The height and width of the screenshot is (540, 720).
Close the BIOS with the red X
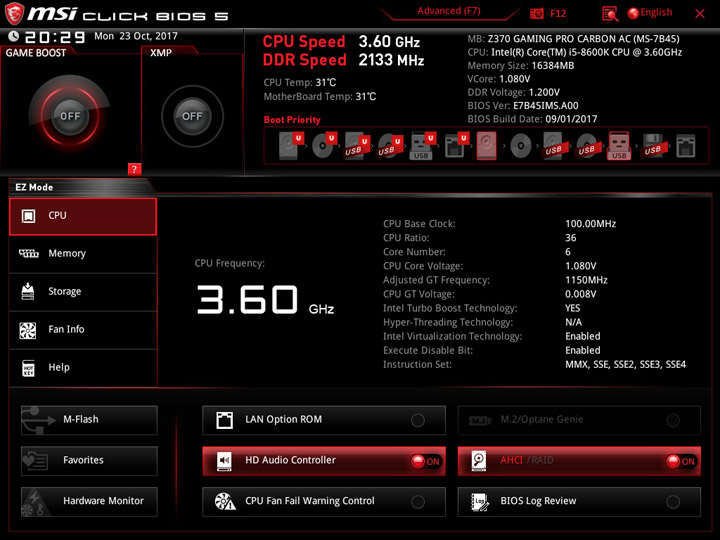point(700,14)
